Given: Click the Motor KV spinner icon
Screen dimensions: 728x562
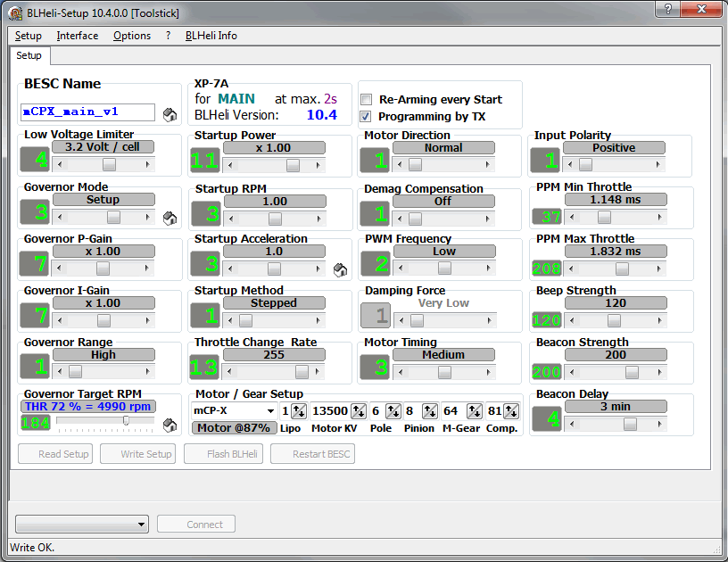Looking at the screenshot, I should [x=359, y=411].
